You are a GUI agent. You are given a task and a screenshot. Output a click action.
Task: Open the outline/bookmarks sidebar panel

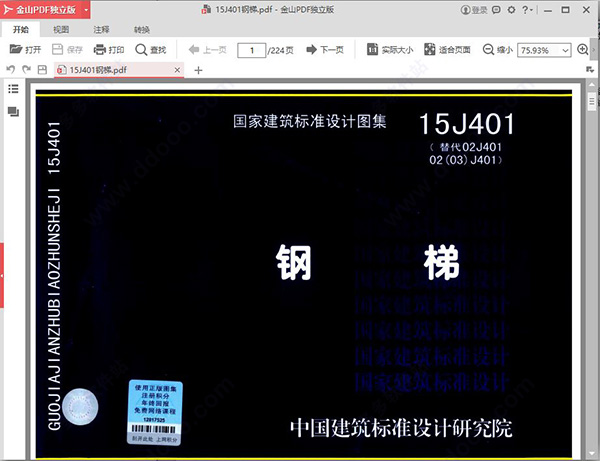point(13,89)
